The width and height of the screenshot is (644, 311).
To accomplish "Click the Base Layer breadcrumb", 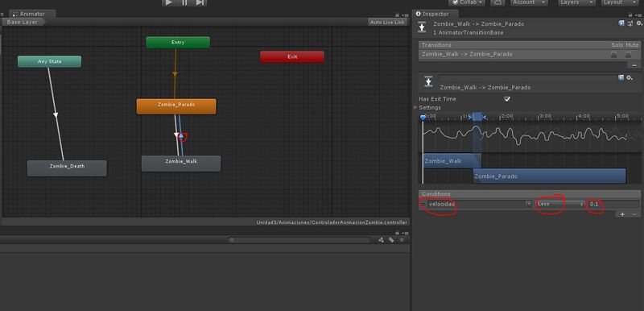I will click(x=23, y=23).
